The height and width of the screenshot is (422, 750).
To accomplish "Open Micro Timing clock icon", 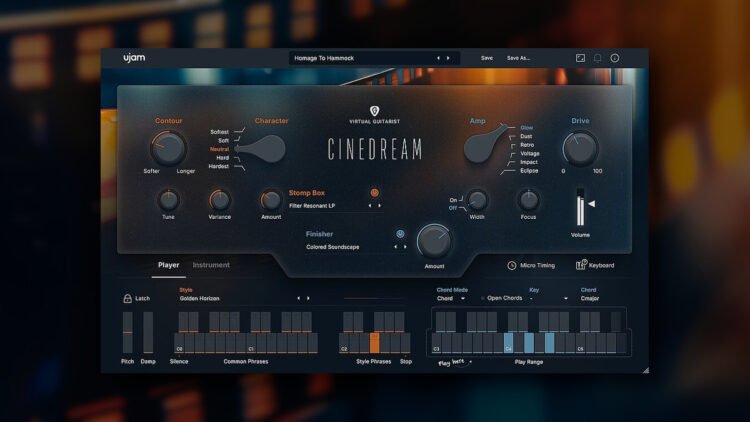I will coord(511,265).
